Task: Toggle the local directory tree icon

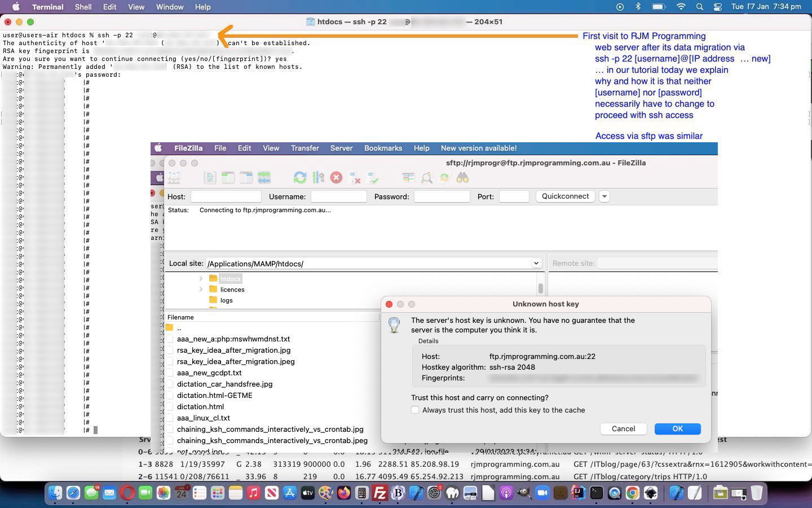Action: pyautogui.click(x=228, y=178)
